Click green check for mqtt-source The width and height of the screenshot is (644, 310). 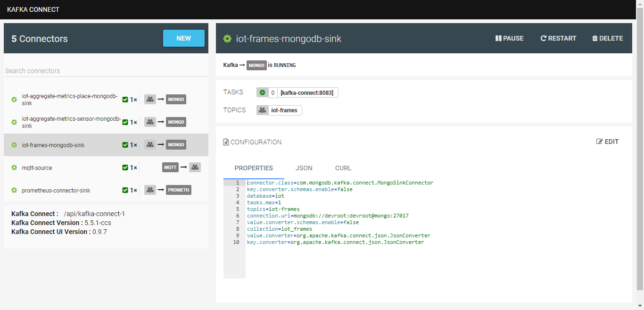point(125,168)
